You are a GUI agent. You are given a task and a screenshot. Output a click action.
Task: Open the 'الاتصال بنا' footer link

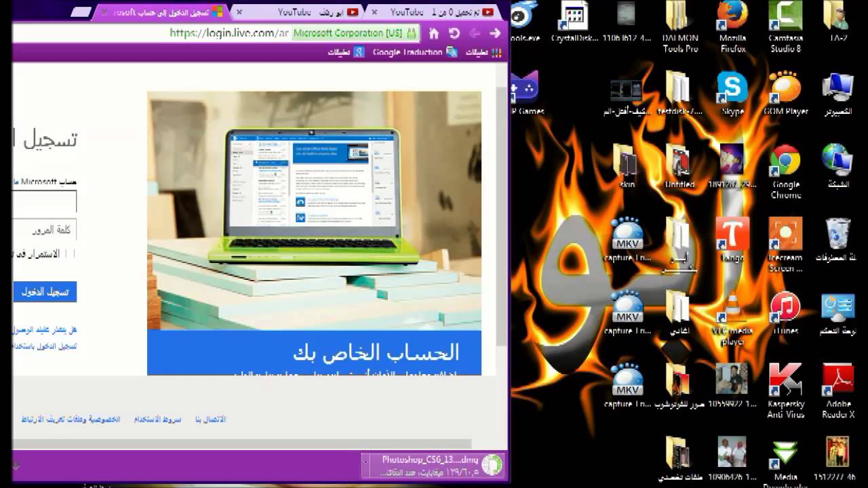[x=210, y=419]
